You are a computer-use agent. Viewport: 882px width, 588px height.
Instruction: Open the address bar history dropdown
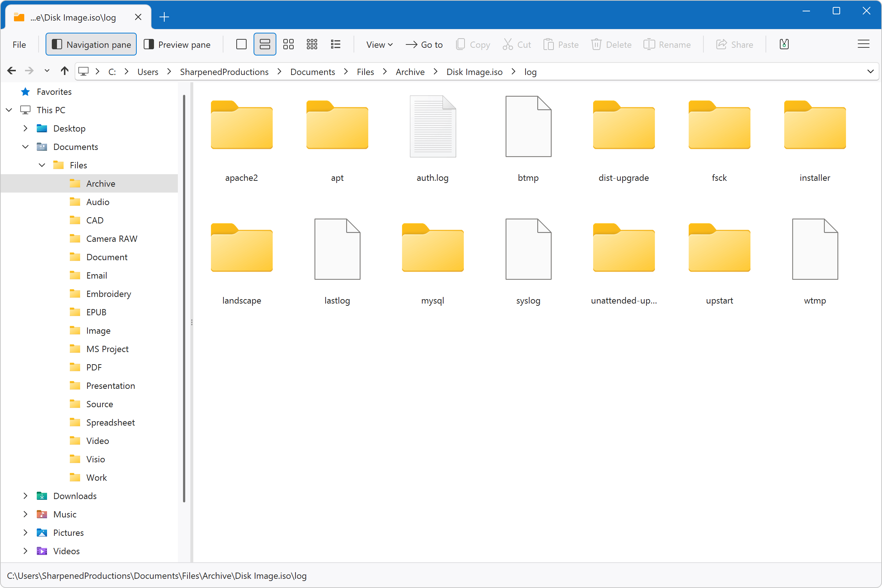(870, 71)
